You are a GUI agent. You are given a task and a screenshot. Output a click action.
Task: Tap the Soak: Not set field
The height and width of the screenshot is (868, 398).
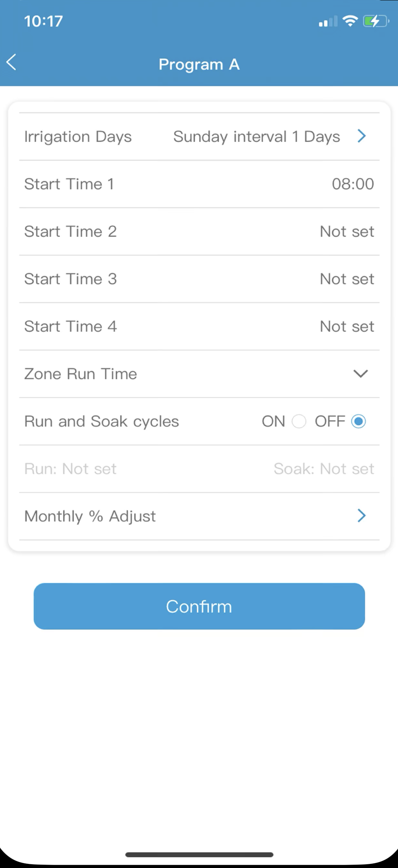click(x=323, y=469)
